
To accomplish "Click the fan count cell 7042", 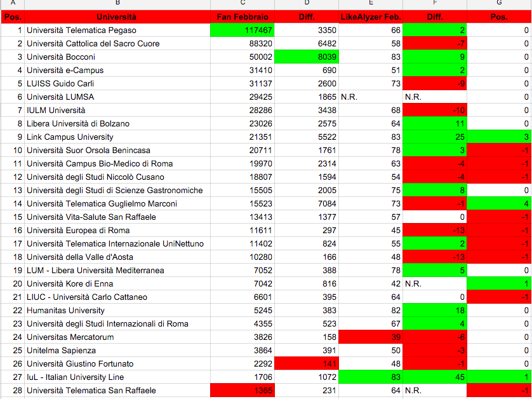I will click(x=243, y=283).
